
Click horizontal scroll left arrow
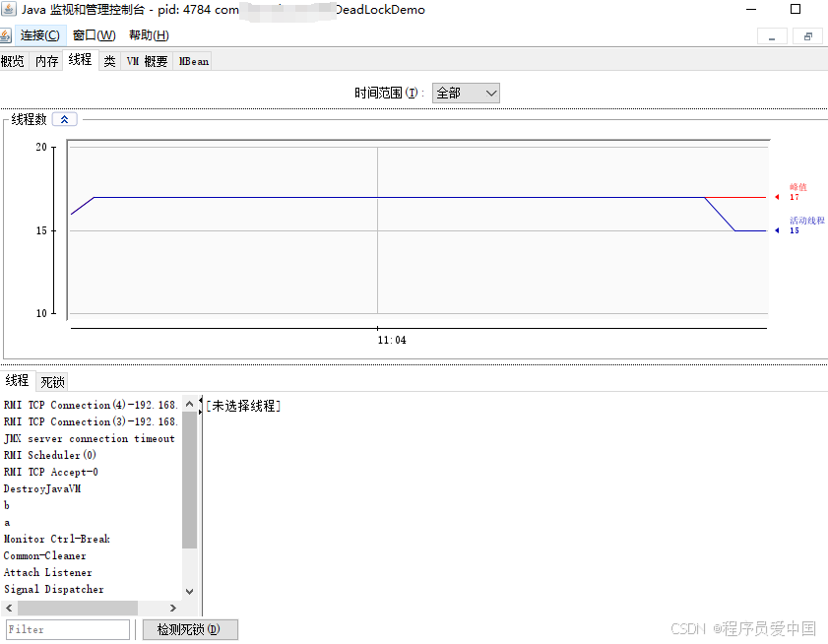click(x=9, y=609)
